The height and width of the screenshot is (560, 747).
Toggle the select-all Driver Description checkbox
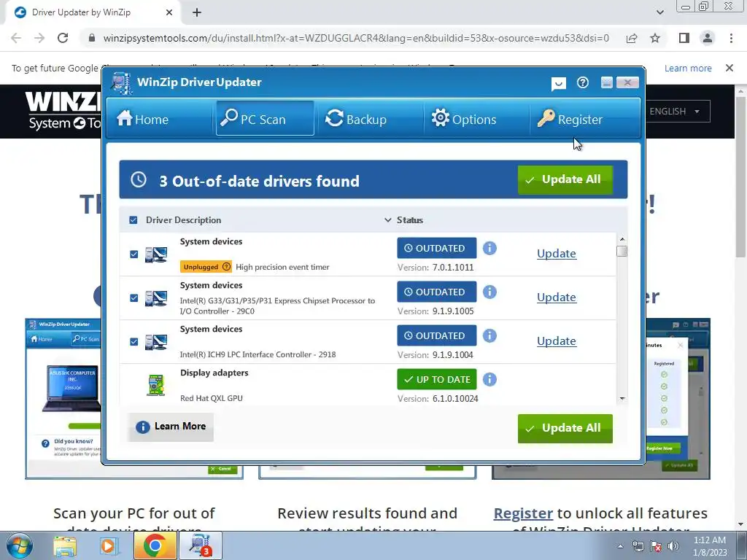[x=133, y=220]
